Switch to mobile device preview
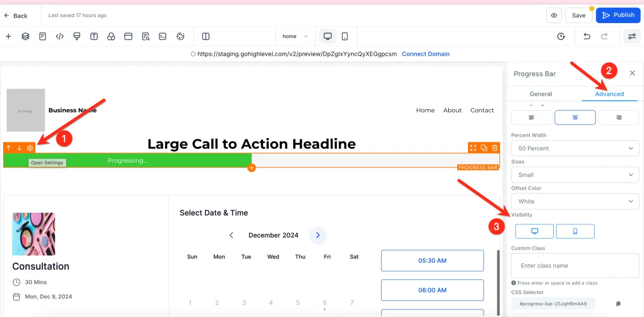Image resolution: width=644 pixels, height=317 pixels. 345,37
